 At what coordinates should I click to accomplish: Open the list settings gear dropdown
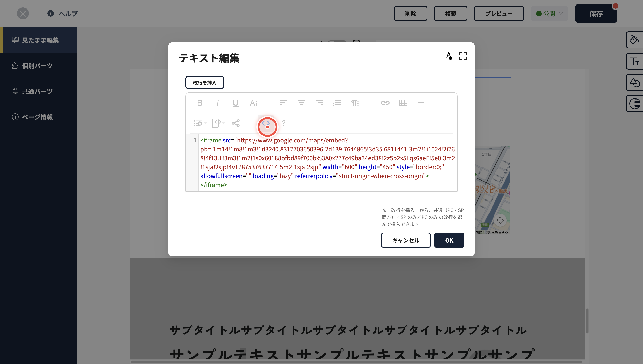point(200,123)
